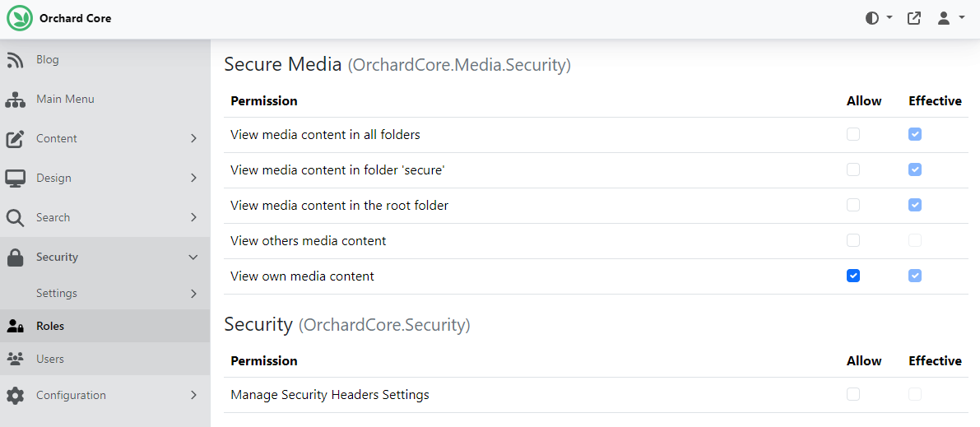Click 'View media content in folder 'secure'' text
This screenshot has height=427, width=980.
pyautogui.click(x=337, y=169)
